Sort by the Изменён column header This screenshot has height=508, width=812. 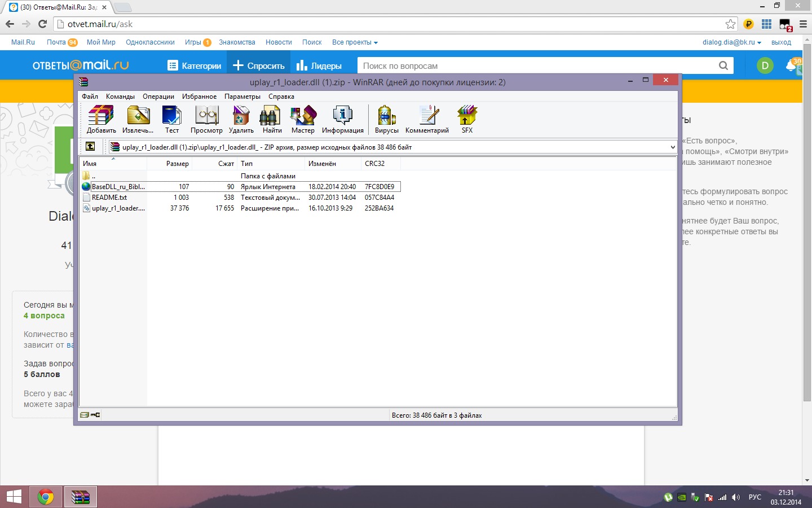333,163
